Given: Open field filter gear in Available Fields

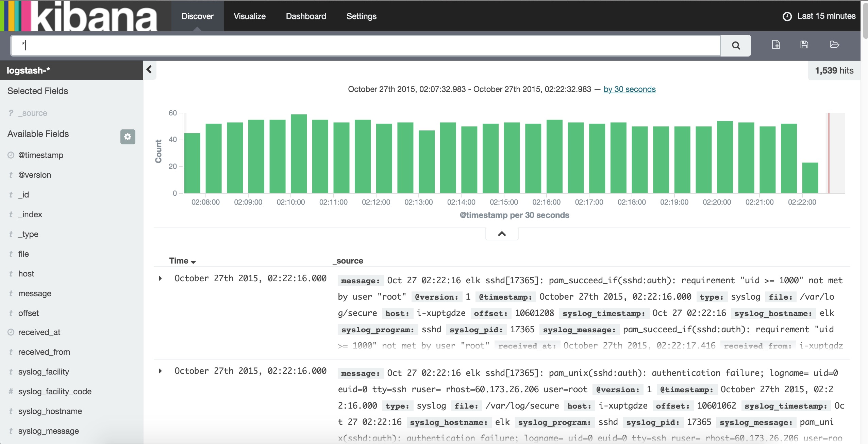Looking at the screenshot, I should tap(128, 137).
